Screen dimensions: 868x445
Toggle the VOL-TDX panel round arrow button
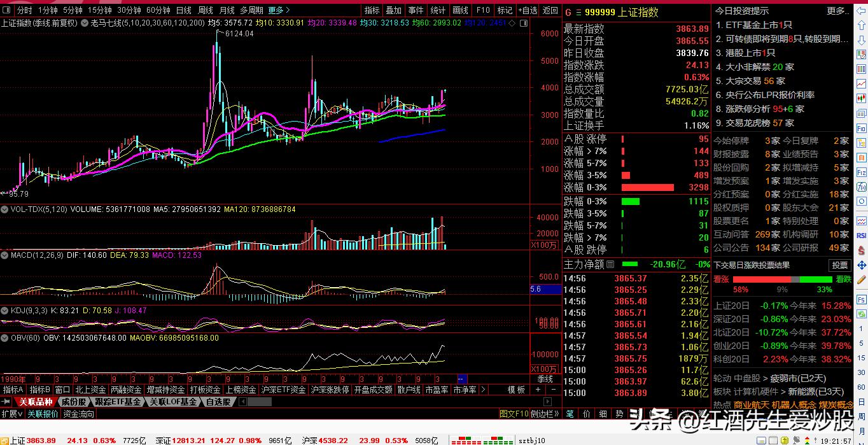[x=4, y=209]
